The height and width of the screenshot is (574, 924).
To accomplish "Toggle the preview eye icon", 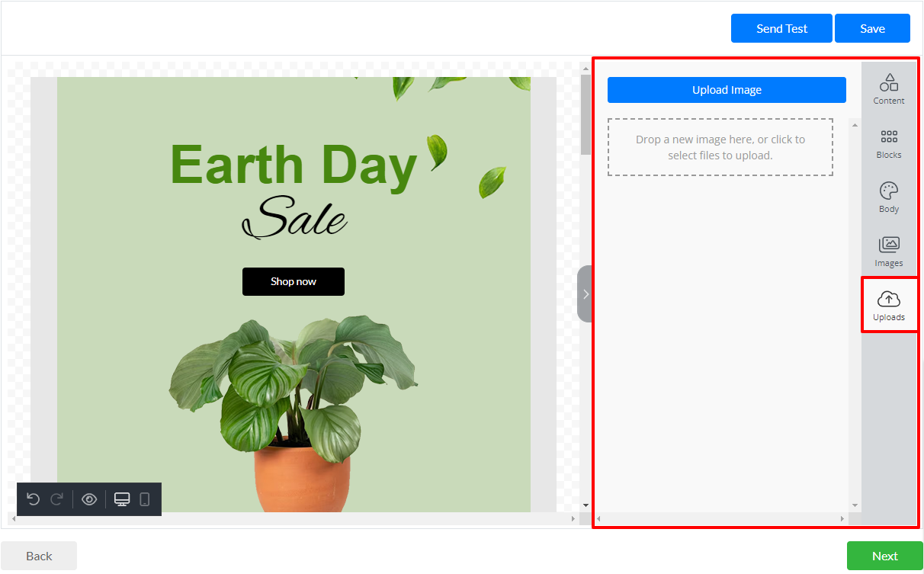I will (89, 499).
